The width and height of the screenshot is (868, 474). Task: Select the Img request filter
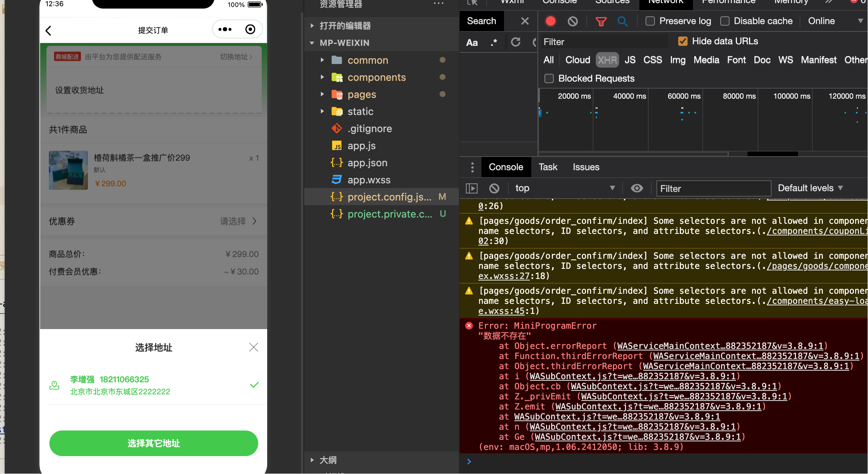[x=677, y=60]
